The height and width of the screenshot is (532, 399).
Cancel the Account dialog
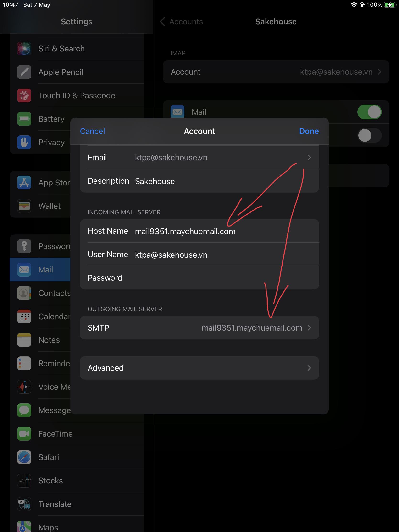92,131
